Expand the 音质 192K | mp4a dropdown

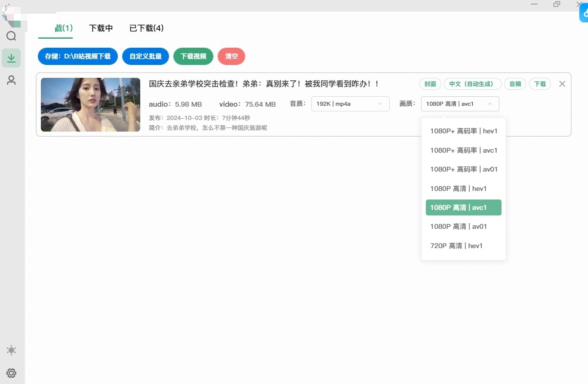350,104
